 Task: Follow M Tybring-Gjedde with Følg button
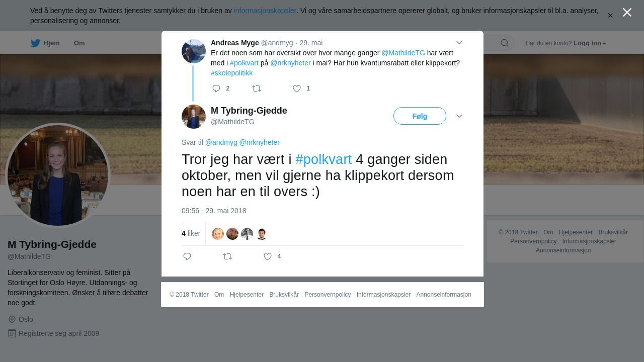pos(420,116)
